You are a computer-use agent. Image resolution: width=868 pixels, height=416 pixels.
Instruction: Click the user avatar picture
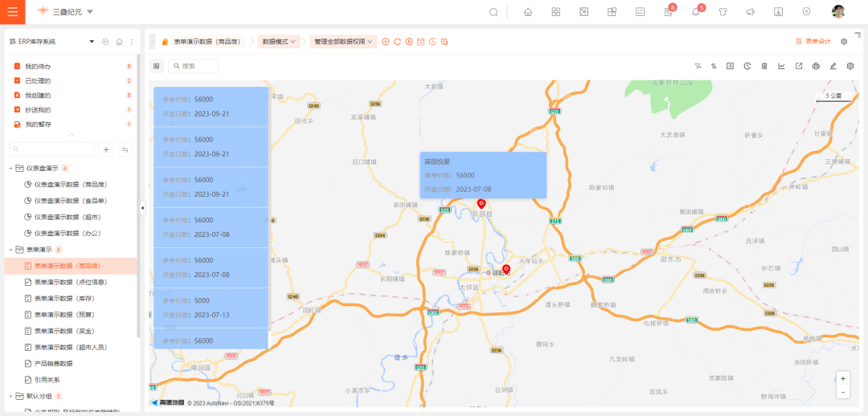[x=838, y=11]
